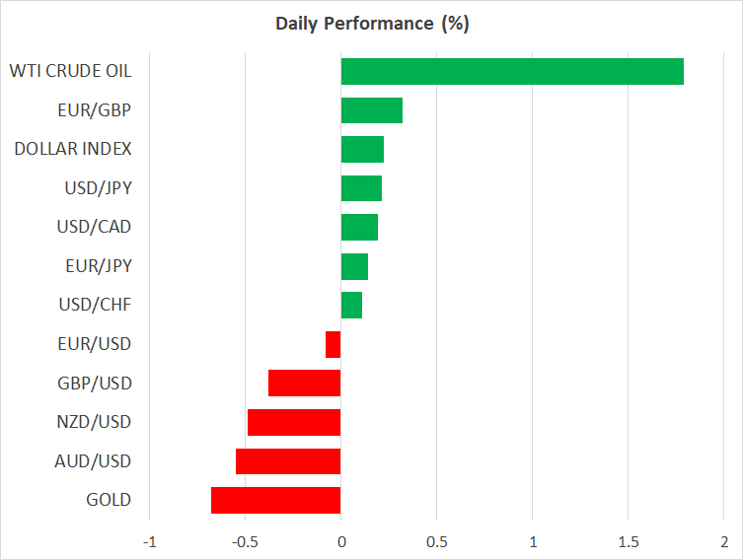The width and height of the screenshot is (743, 560).
Task: Click the Daily Performance (%) chart title
Action: click(x=371, y=24)
